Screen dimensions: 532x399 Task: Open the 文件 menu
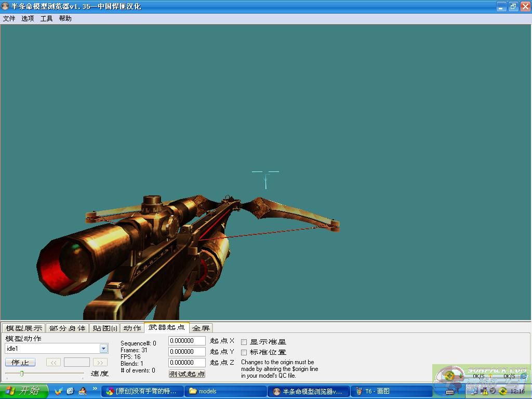(9, 18)
